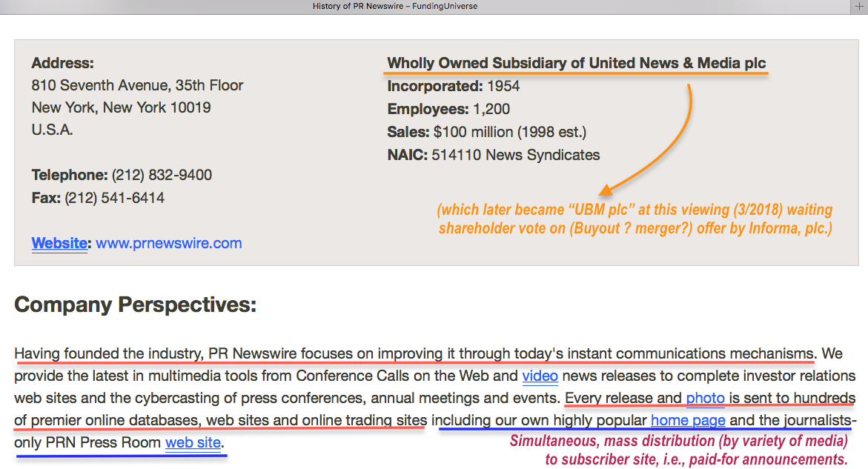
Task: Click the orange UBM plc annotation note
Action: (x=635, y=219)
